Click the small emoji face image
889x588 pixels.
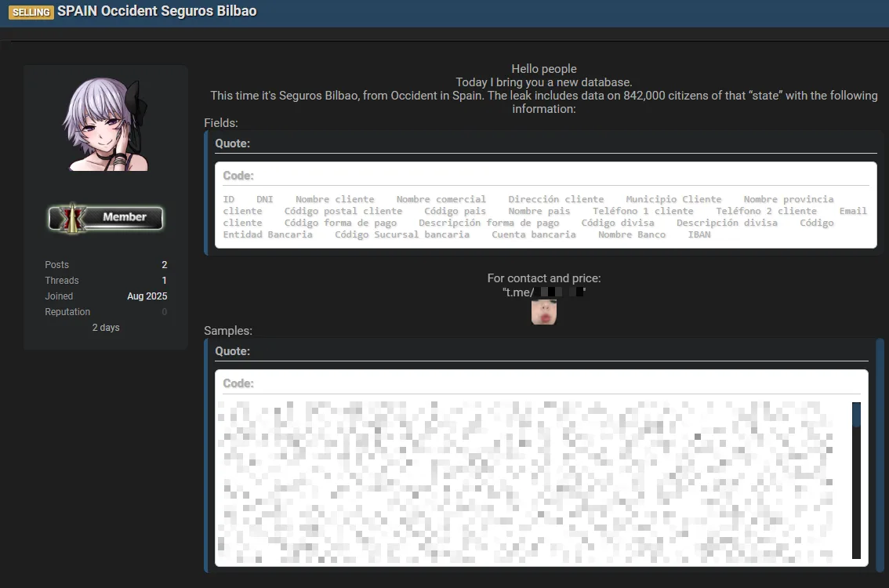(x=544, y=312)
